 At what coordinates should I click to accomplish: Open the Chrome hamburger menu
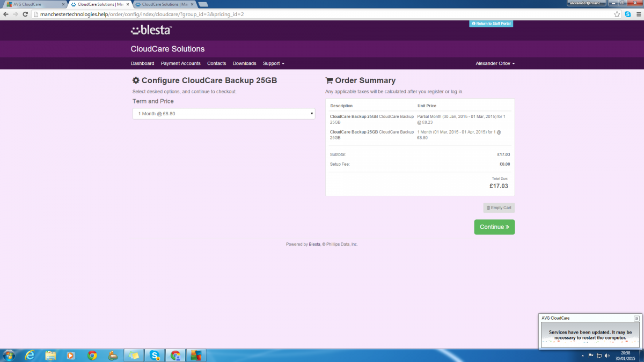(x=638, y=14)
